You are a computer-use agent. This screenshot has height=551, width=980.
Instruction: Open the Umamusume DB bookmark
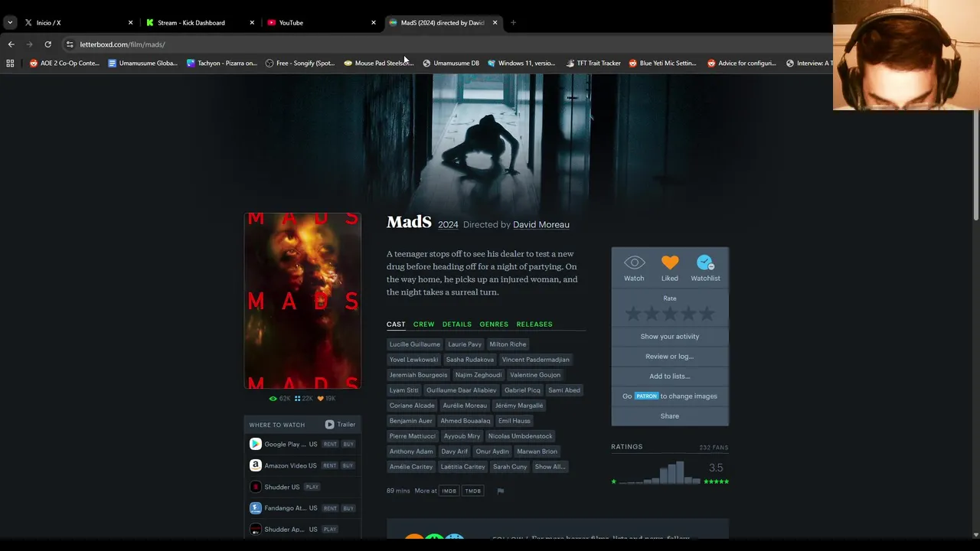pos(451,64)
